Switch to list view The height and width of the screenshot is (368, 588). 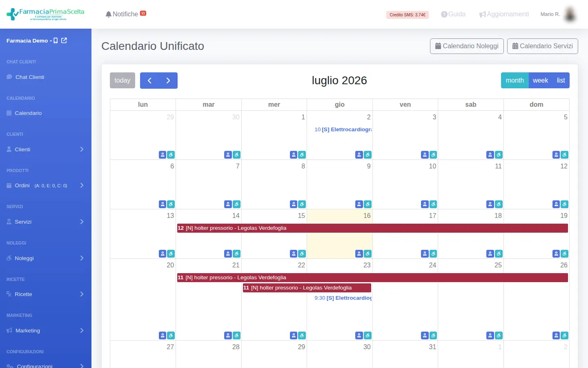pyautogui.click(x=561, y=81)
